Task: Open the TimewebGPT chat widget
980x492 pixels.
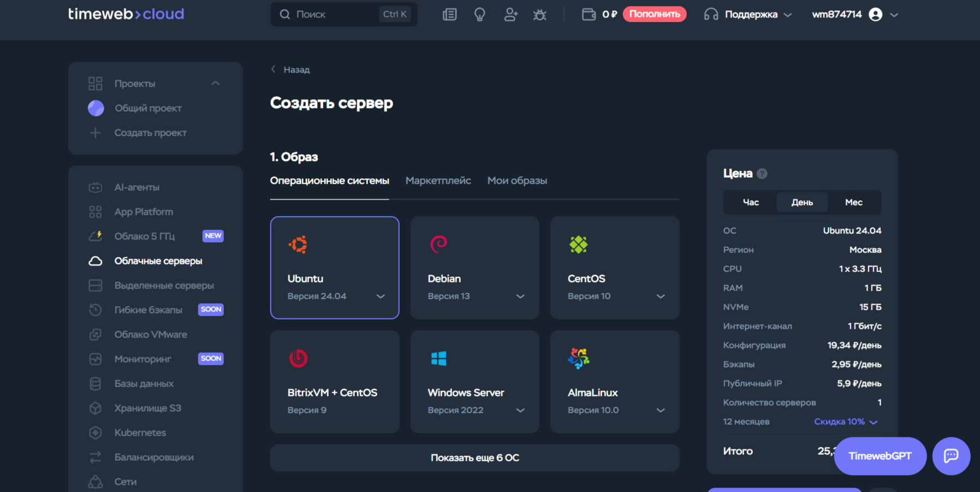Action: click(880, 456)
